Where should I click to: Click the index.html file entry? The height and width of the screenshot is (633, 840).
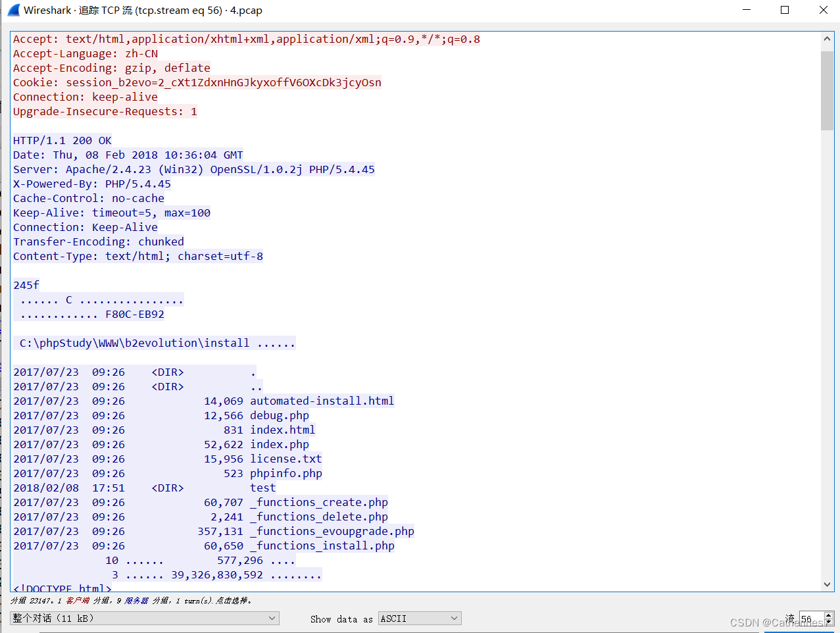pos(164,430)
